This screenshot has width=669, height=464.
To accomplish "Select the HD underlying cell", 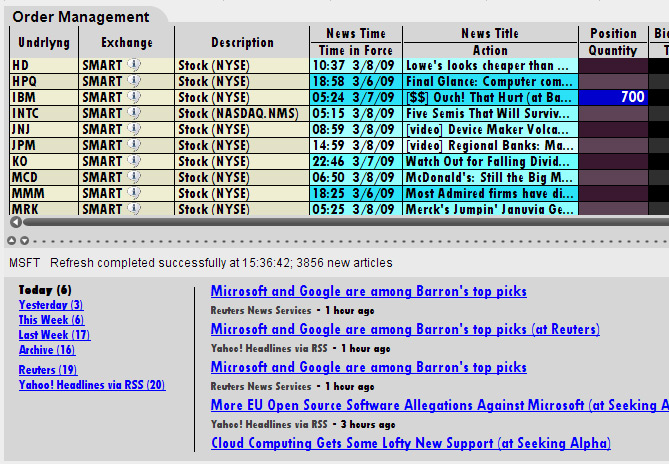I will [44, 65].
